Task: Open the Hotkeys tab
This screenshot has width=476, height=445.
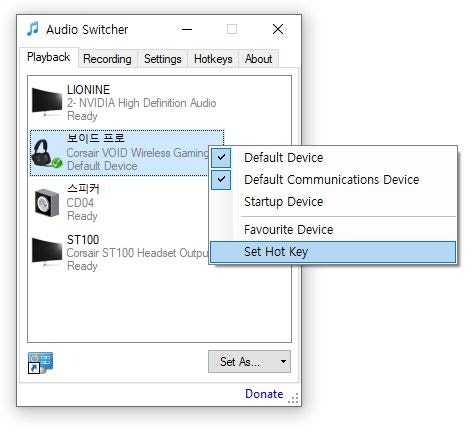Action: click(213, 59)
